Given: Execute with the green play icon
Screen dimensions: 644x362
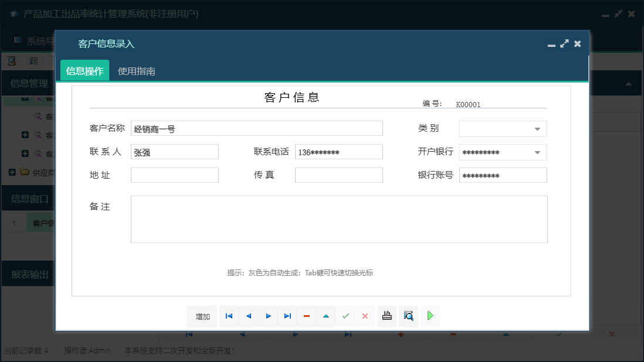Looking at the screenshot, I should click(430, 316).
